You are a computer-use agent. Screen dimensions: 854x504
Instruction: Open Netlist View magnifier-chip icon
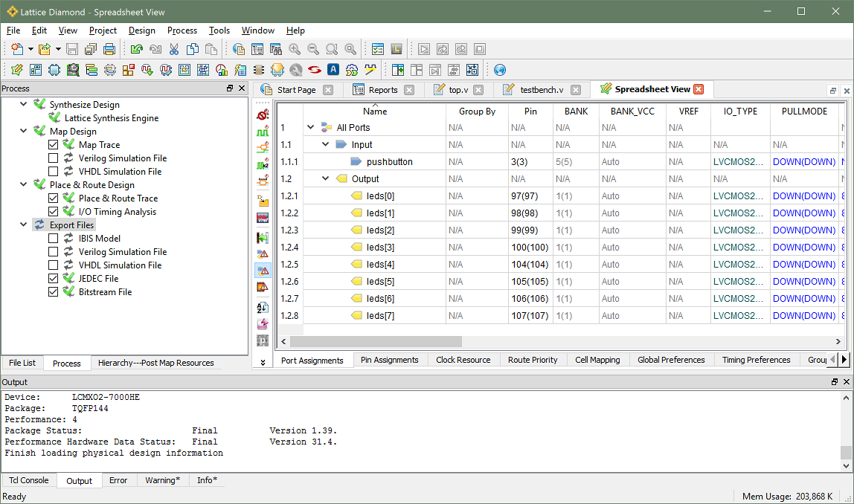[73, 70]
